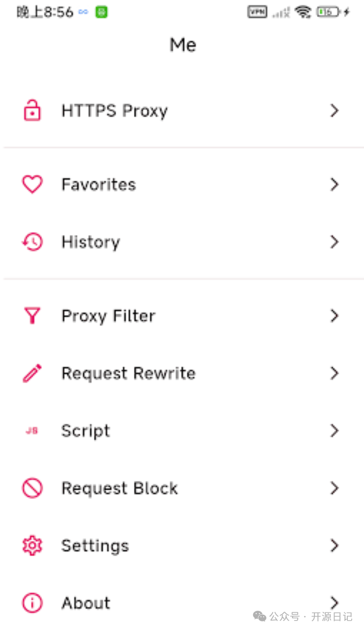Go to the About text label

coord(86,603)
